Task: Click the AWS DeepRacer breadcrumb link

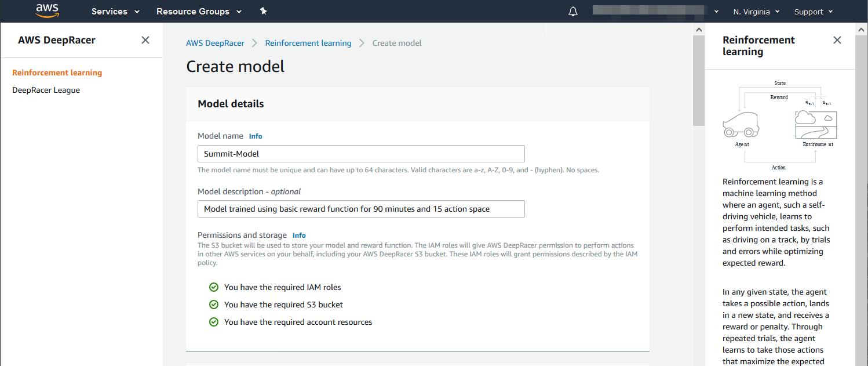Action: point(215,43)
